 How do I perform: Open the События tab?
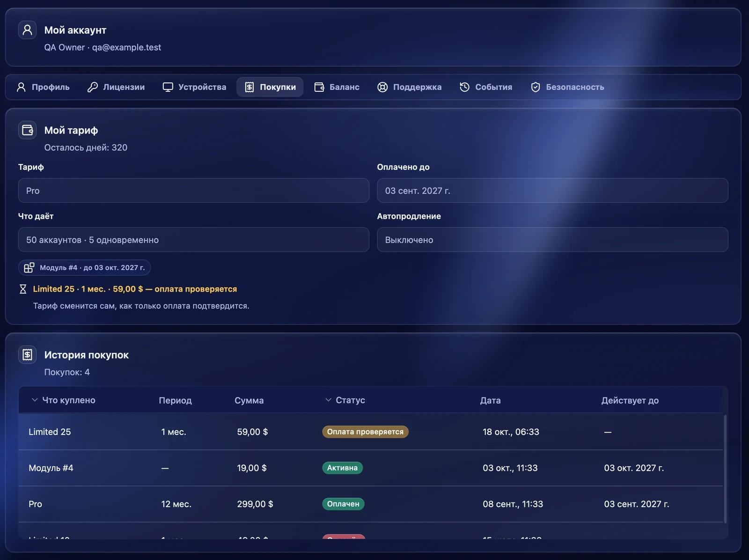point(486,87)
